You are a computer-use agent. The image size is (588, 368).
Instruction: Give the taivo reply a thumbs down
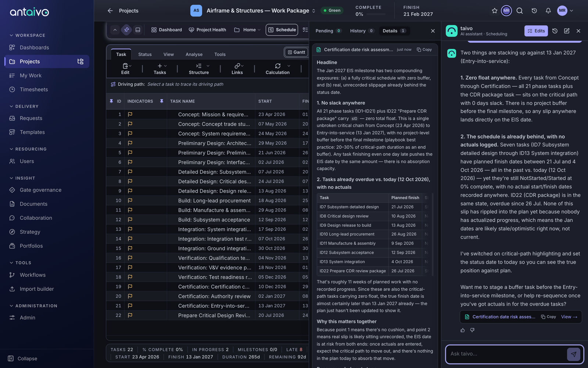pyautogui.click(x=472, y=330)
